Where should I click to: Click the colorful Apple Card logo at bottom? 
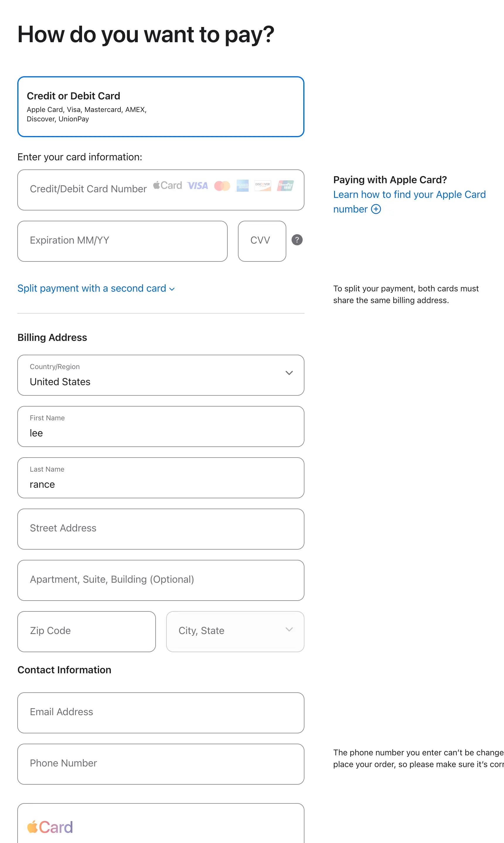(x=50, y=827)
